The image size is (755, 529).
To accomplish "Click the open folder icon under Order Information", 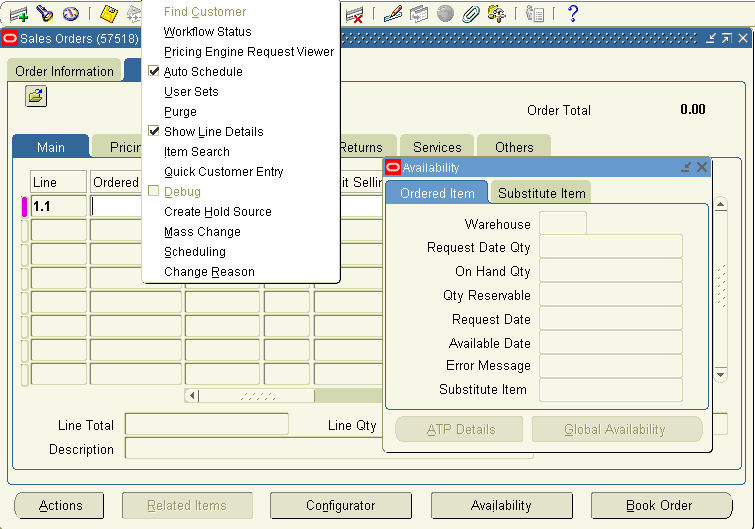I will click(x=36, y=96).
